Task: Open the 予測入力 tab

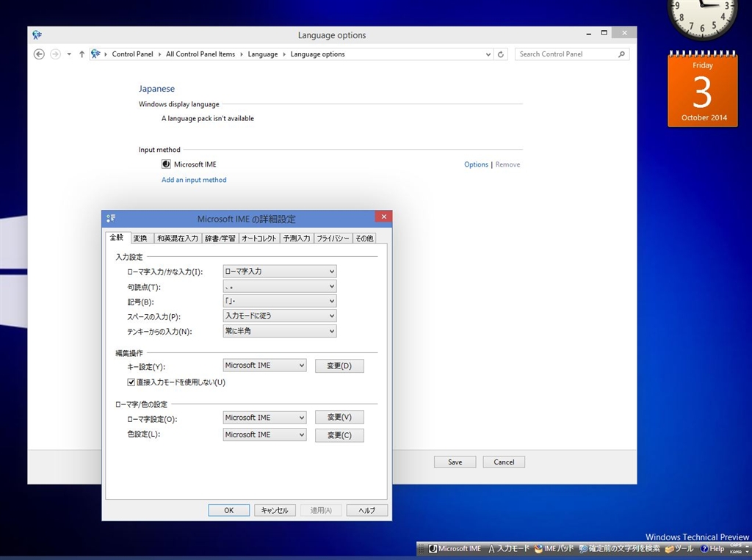Action: [297, 238]
